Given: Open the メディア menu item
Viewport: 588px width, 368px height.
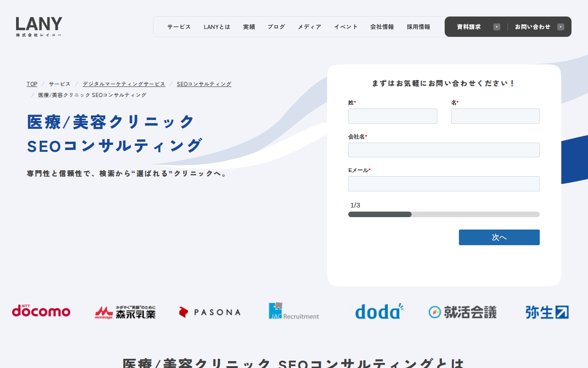Looking at the screenshot, I should pyautogui.click(x=310, y=27).
